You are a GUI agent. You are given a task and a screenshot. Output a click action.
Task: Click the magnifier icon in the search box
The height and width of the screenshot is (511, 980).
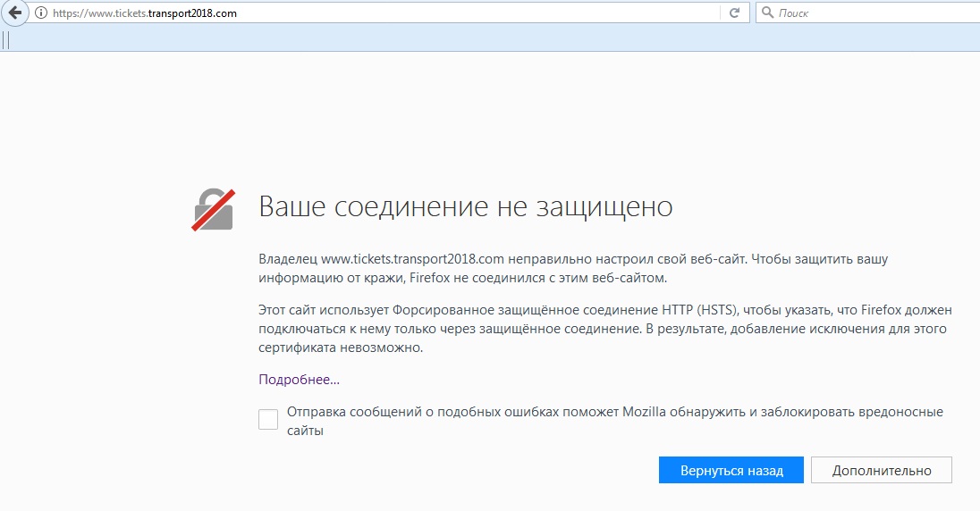point(768,13)
